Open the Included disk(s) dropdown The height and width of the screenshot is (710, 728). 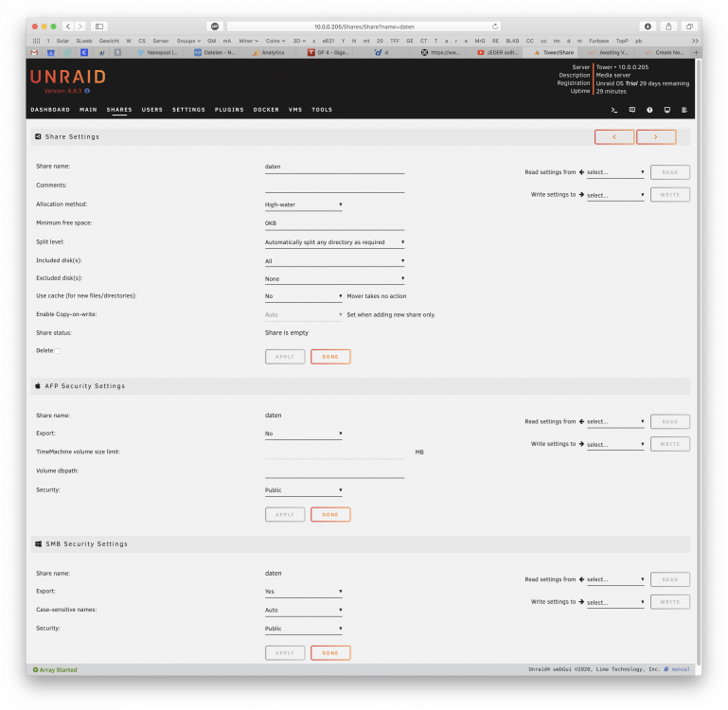(335, 261)
